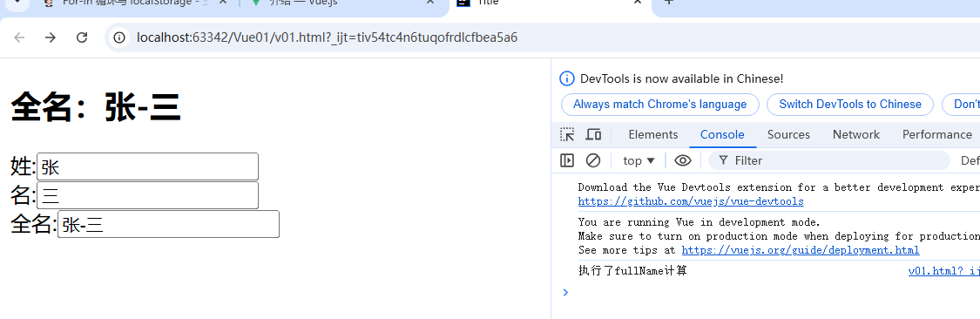The width and height of the screenshot is (980, 319).
Task: Clear the console with the clear icon
Action: pyautogui.click(x=593, y=160)
